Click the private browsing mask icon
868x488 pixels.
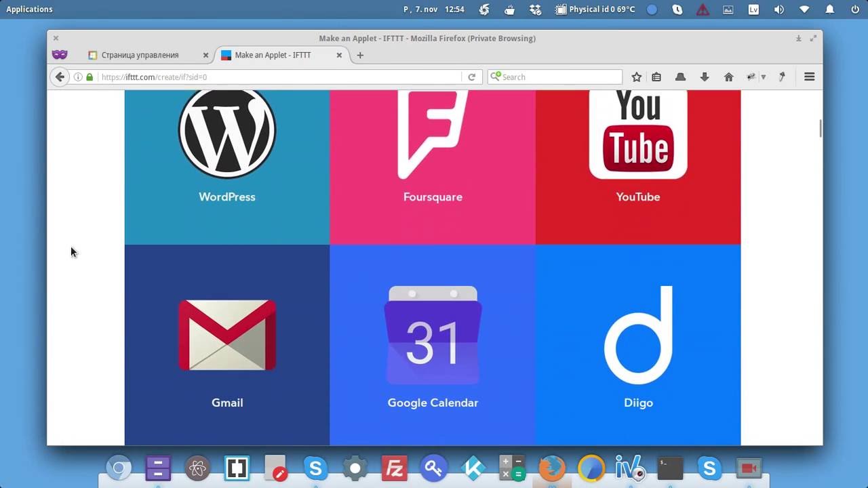60,55
